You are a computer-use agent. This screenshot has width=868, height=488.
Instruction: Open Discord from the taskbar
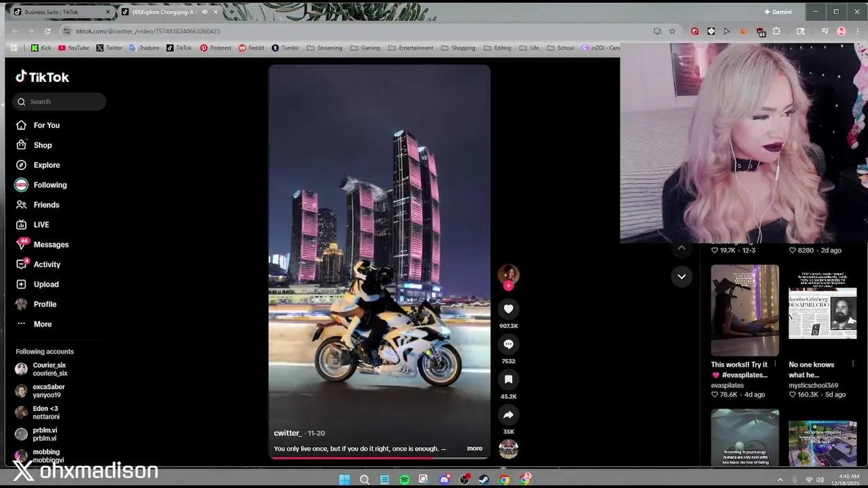[x=444, y=480]
